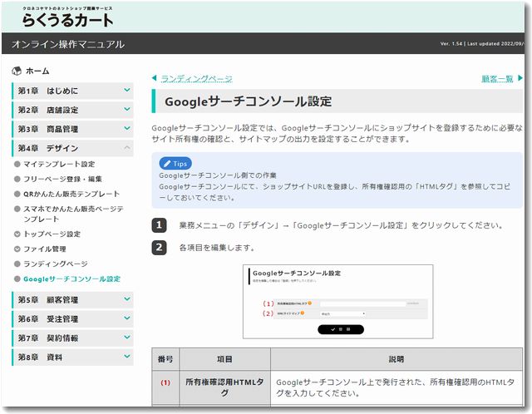The width and height of the screenshot is (532, 414).
Task: Click the 説明 table header
Action: point(397,359)
